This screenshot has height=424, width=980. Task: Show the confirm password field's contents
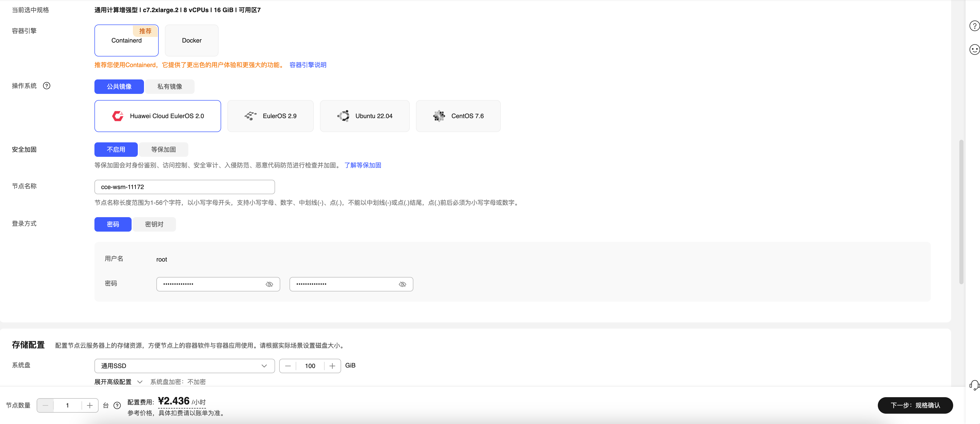coord(403,284)
